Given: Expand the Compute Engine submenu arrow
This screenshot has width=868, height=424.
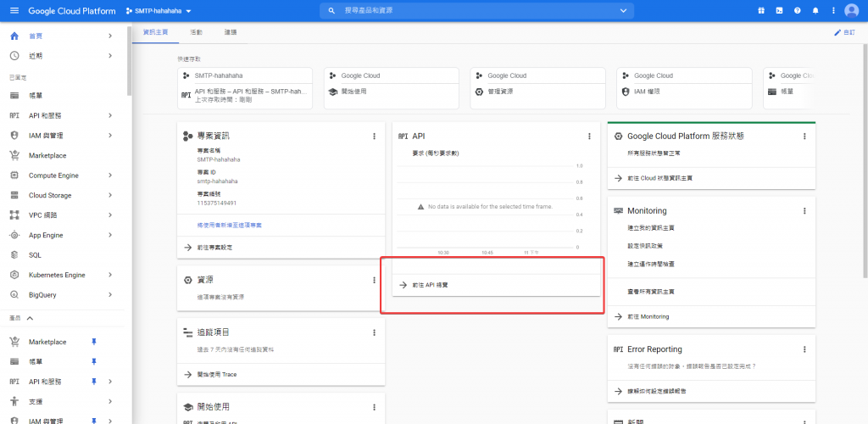Looking at the screenshot, I should point(110,176).
